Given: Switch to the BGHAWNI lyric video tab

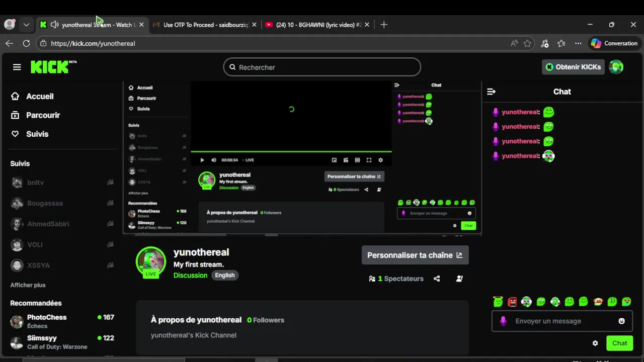Looking at the screenshot, I should click(318, 25).
